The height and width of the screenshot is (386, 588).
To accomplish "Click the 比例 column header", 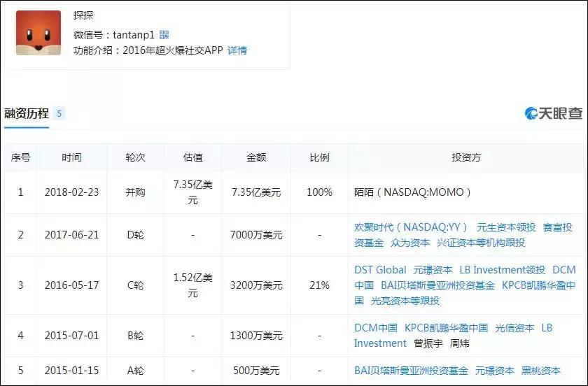I will pos(319,157).
